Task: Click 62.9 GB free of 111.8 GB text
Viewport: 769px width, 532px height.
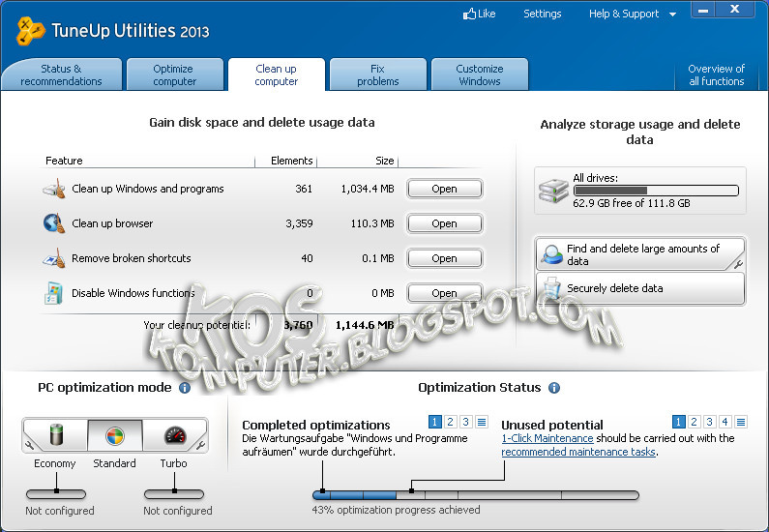Action: [x=632, y=203]
